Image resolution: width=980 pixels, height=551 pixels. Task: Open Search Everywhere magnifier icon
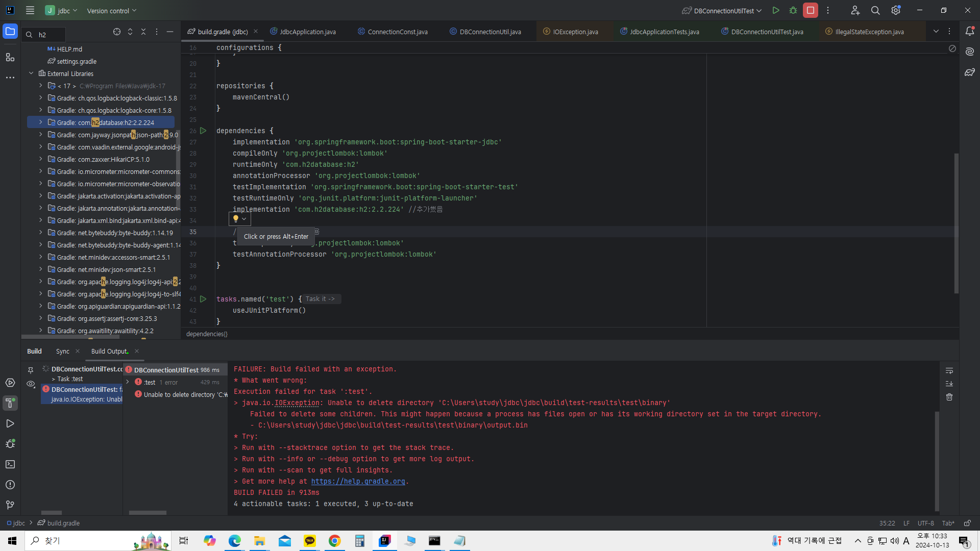[875, 10]
